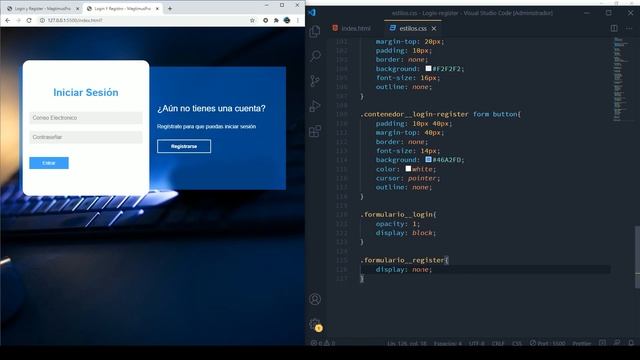Bookmark this page with the star icon
This screenshot has width=640, height=360.
click(252, 20)
